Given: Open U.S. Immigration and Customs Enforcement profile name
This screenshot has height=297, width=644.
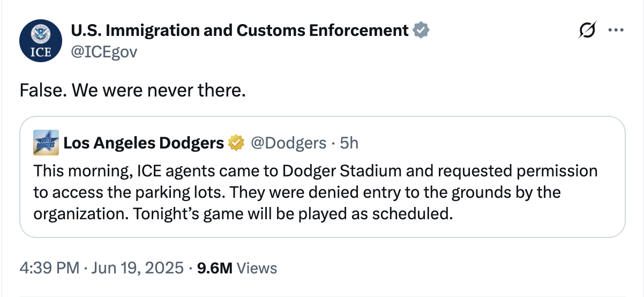Looking at the screenshot, I should click(239, 31).
